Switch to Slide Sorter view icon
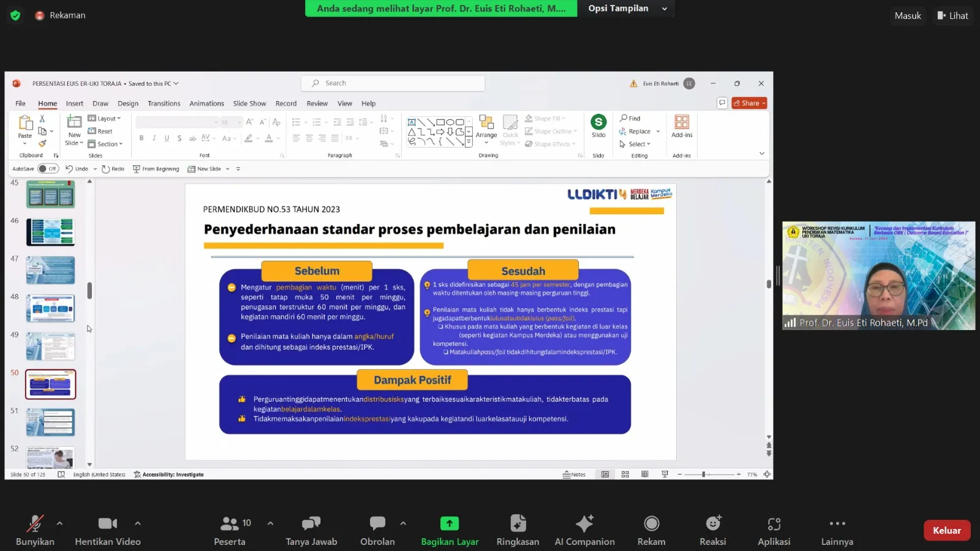980x551 pixels. point(625,474)
